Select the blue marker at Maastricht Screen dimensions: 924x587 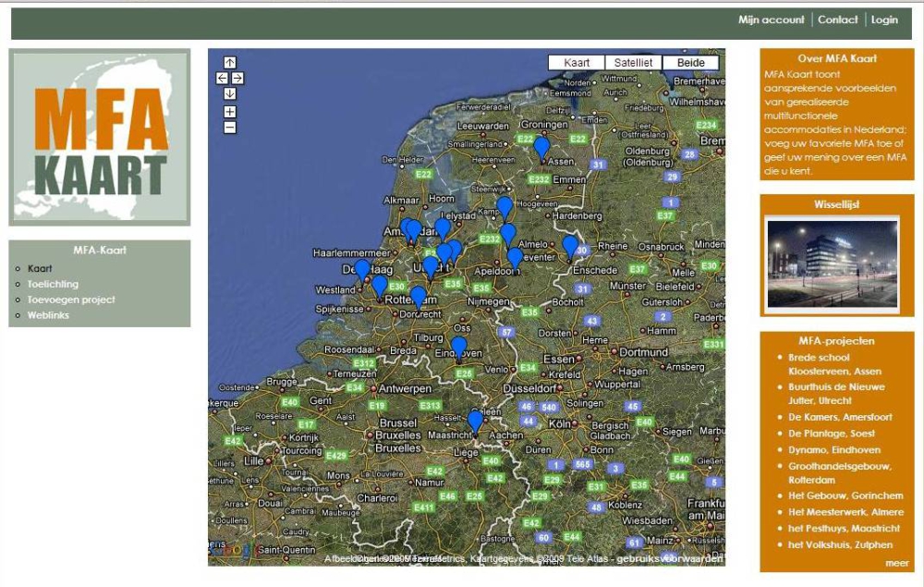pos(475,421)
